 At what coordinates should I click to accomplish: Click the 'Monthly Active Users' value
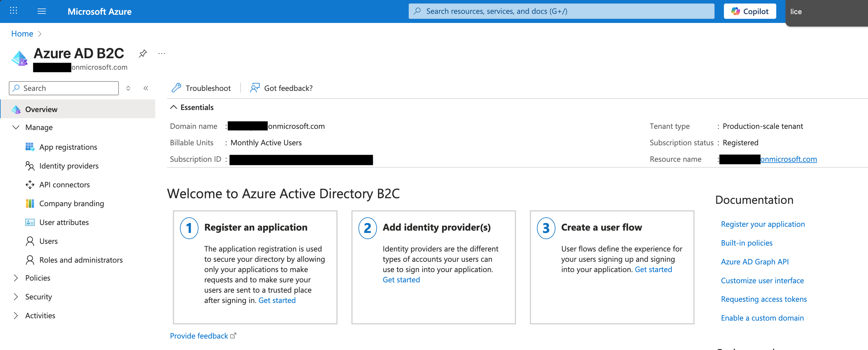tap(266, 143)
